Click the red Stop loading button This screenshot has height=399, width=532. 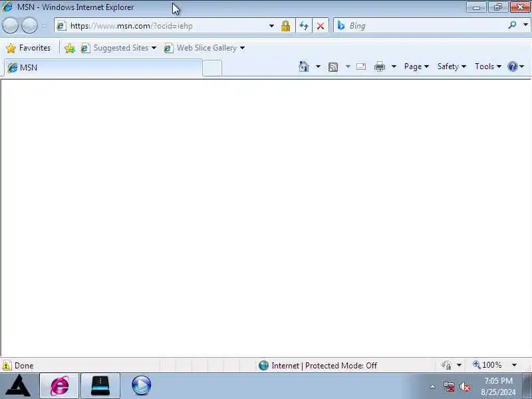pyautogui.click(x=321, y=26)
